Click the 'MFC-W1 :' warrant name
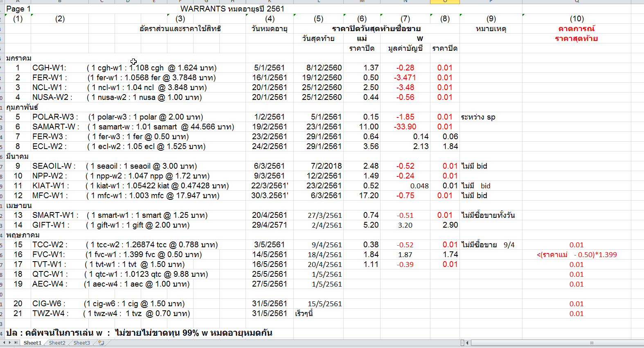This screenshot has height=348, width=644. pos(50,195)
